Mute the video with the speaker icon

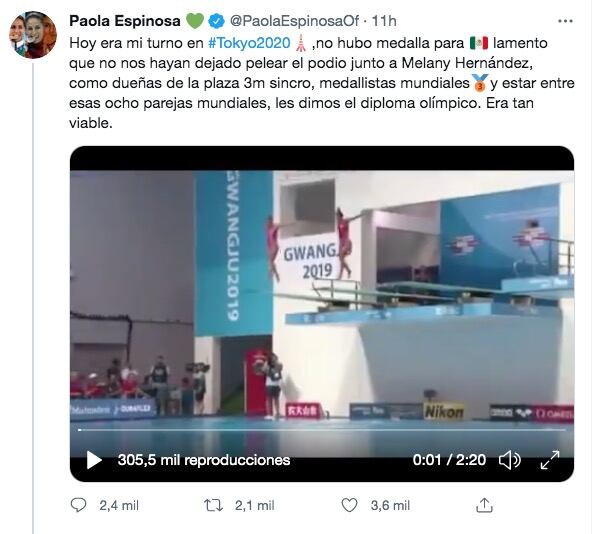coord(510,460)
